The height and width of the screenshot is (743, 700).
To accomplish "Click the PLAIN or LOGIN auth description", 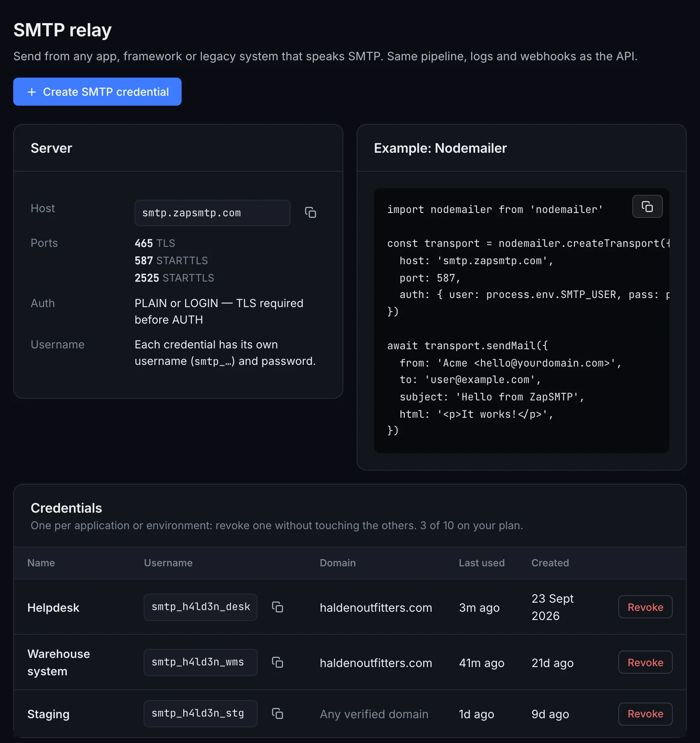I will point(219,311).
